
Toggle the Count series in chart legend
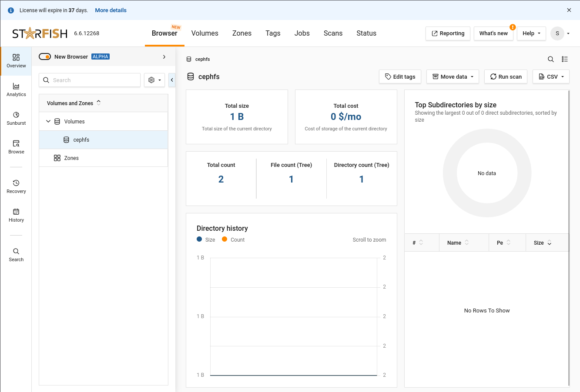(233, 239)
